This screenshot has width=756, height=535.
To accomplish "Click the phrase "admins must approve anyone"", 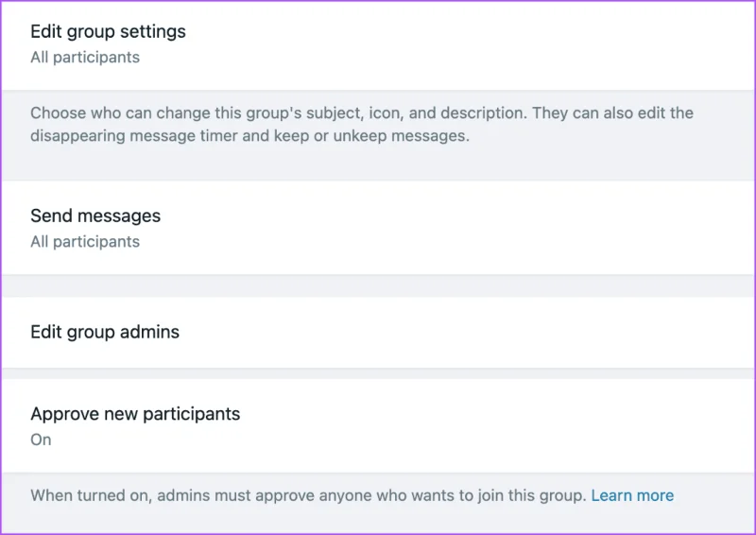I will click(265, 495).
